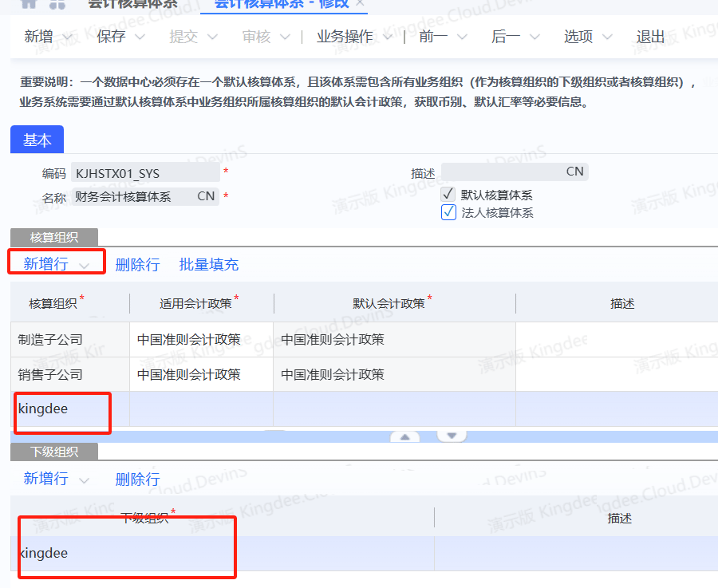The width and height of the screenshot is (718, 588).
Task: Expand the 审核 dropdown arrow
Action: point(285,37)
